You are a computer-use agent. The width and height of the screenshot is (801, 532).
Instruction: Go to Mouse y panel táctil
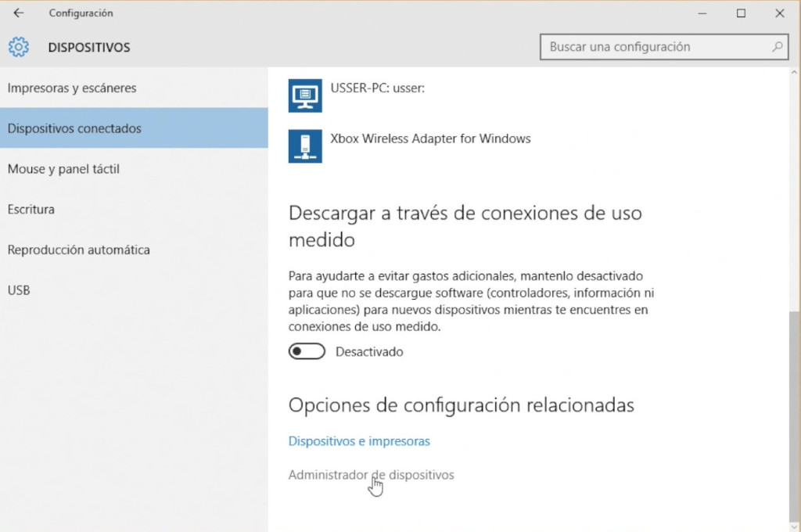63,169
